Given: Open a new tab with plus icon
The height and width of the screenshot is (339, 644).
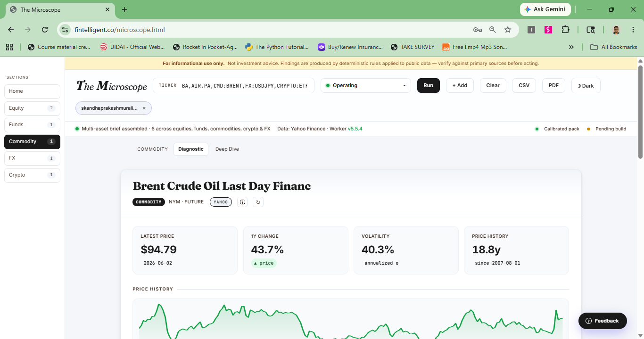Looking at the screenshot, I should pyautogui.click(x=124, y=9).
